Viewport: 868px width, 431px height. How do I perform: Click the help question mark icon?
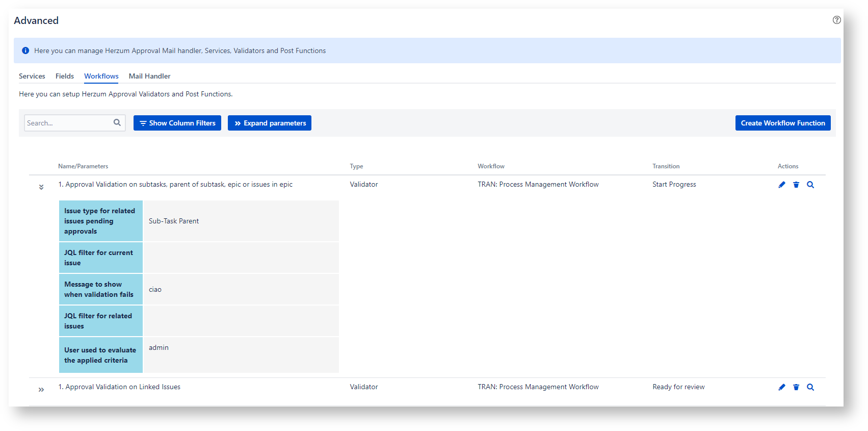836,20
